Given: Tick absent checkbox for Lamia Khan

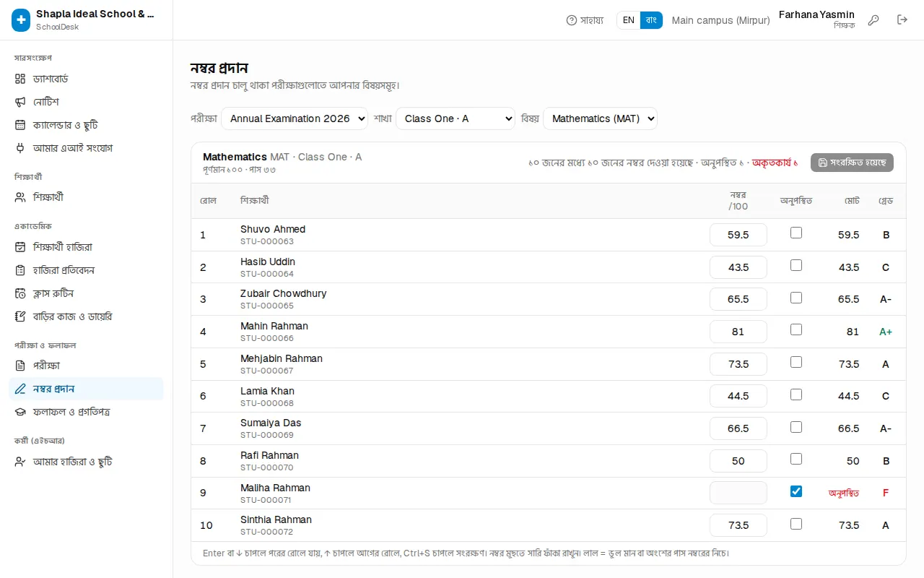Looking at the screenshot, I should [x=796, y=394].
